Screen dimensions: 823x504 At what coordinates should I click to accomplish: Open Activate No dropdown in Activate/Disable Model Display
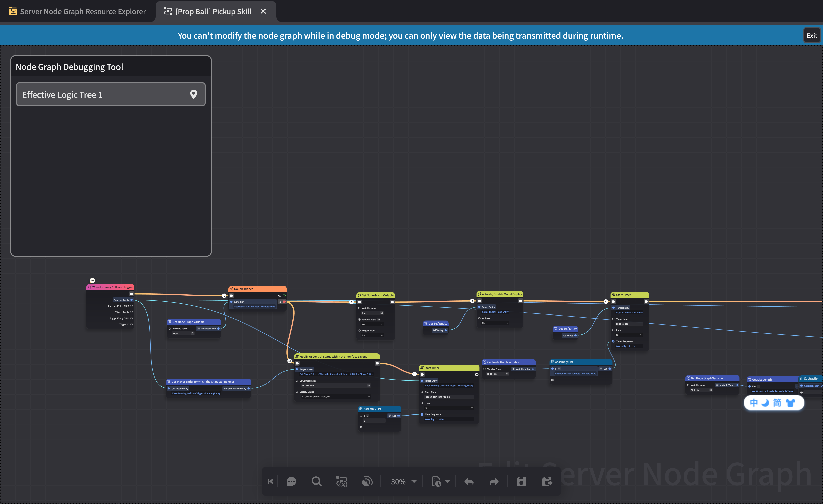495,323
